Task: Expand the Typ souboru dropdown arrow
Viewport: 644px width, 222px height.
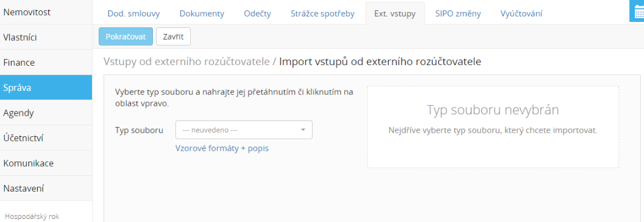Action: tap(303, 130)
